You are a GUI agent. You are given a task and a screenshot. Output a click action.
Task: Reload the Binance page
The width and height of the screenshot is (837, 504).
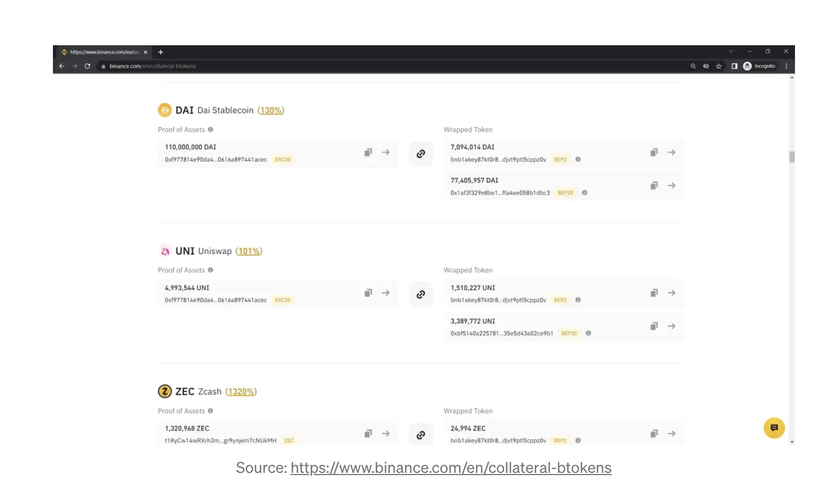[87, 67]
